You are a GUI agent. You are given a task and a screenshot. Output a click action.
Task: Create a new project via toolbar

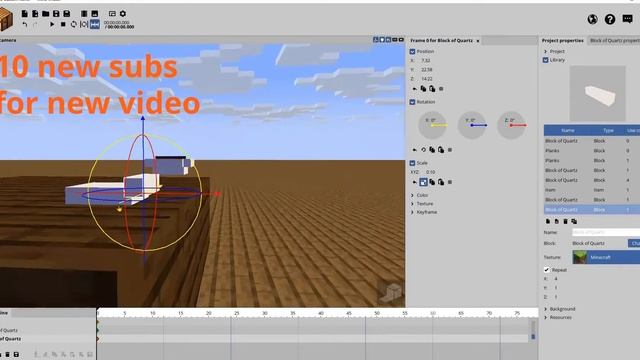pyautogui.click(x=24, y=14)
